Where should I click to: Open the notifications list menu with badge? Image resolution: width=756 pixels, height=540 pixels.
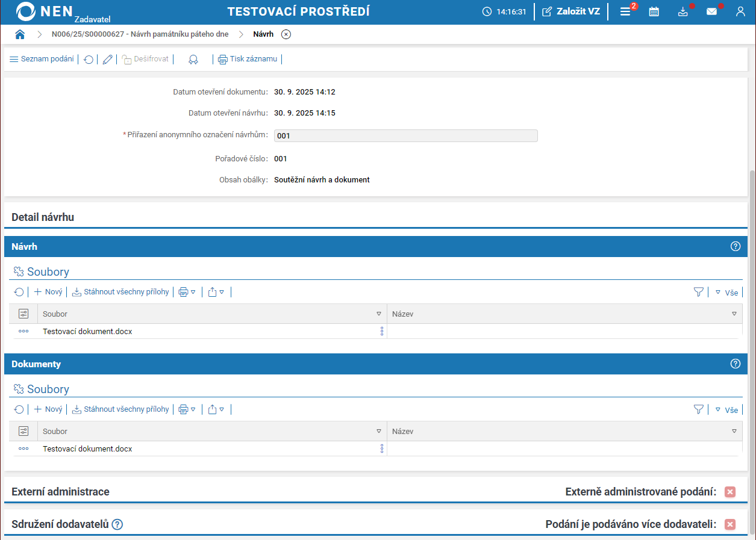(x=625, y=11)
